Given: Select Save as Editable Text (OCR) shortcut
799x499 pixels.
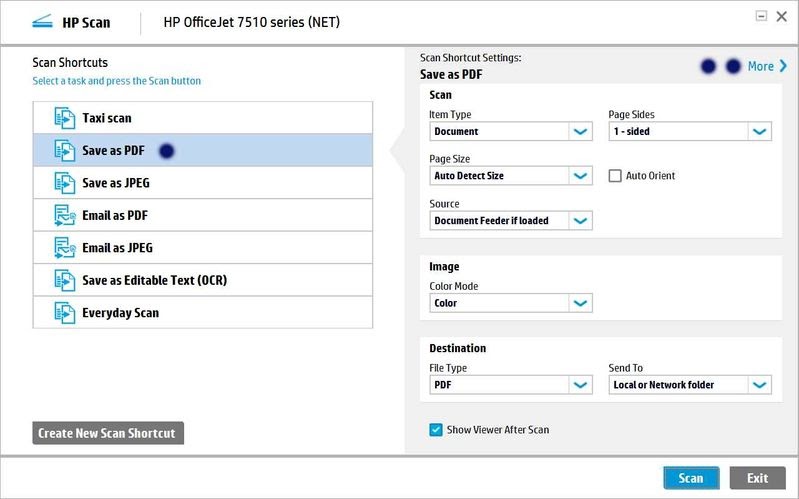Looking at the screenshot, I should [x=203, y=280].
